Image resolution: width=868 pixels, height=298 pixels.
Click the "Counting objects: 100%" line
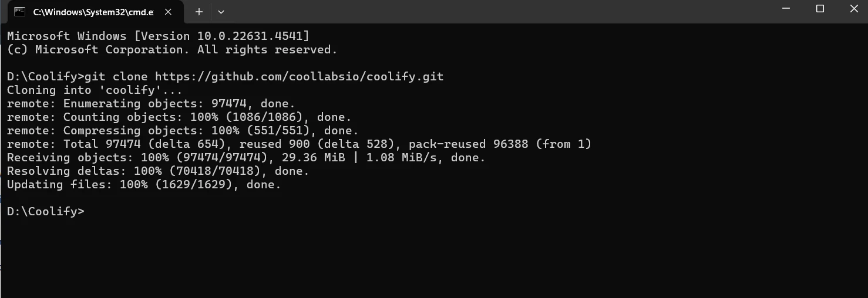click(x=179, y=117)
